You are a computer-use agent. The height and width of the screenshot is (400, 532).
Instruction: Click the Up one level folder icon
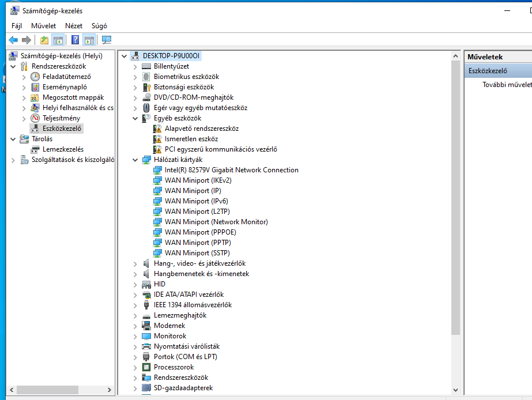point(44,40)
